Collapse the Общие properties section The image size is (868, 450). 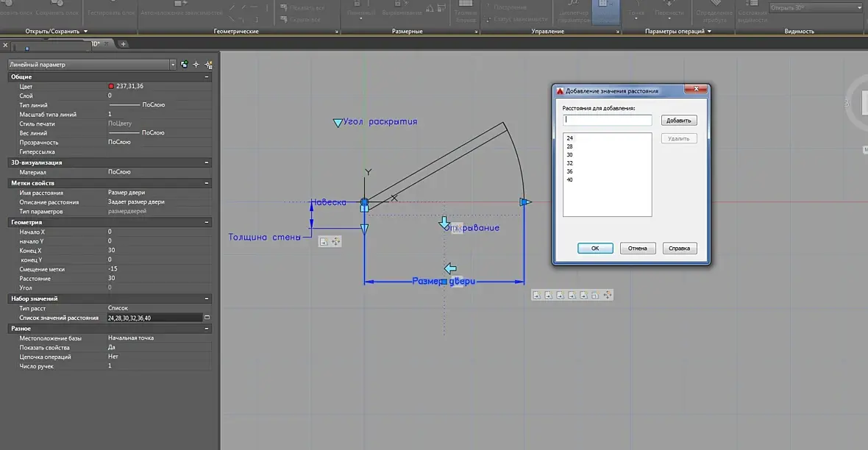point(207,77)
